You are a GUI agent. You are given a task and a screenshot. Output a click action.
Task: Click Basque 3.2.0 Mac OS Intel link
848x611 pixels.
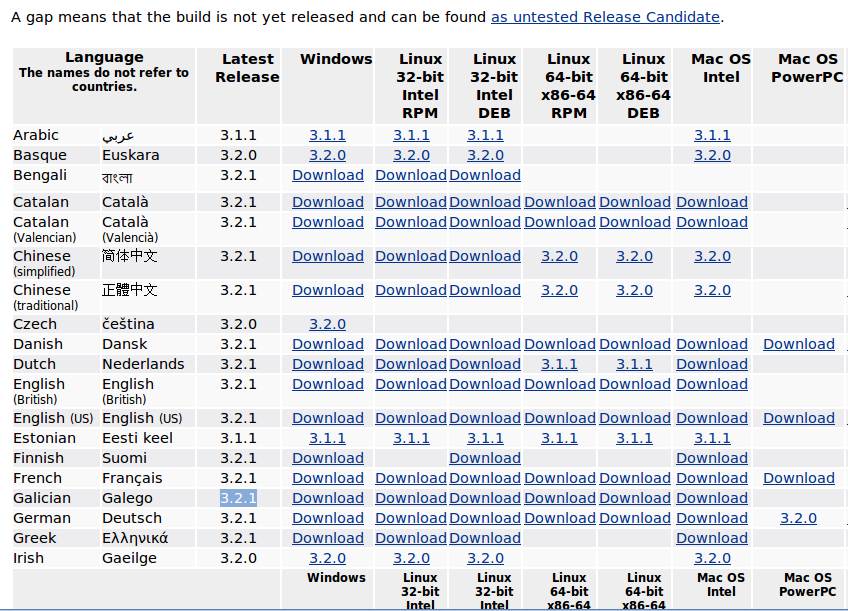712,155
